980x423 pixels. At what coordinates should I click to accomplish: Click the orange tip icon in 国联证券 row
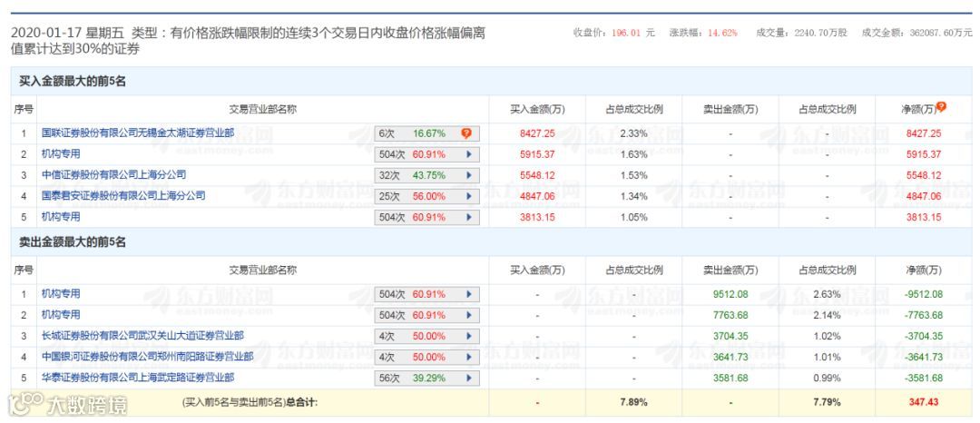[x=466, y=133]
